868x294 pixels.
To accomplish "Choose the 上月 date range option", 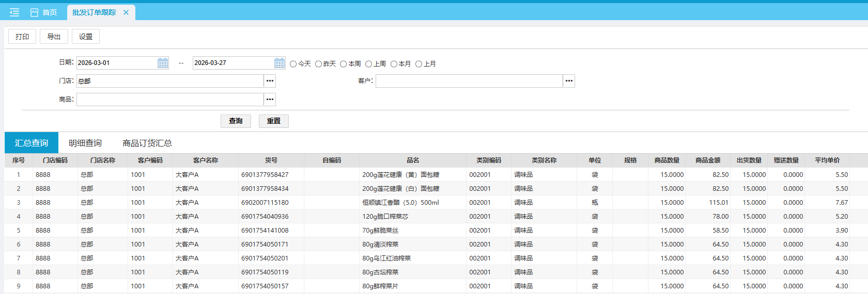I will tap(419, 64).
